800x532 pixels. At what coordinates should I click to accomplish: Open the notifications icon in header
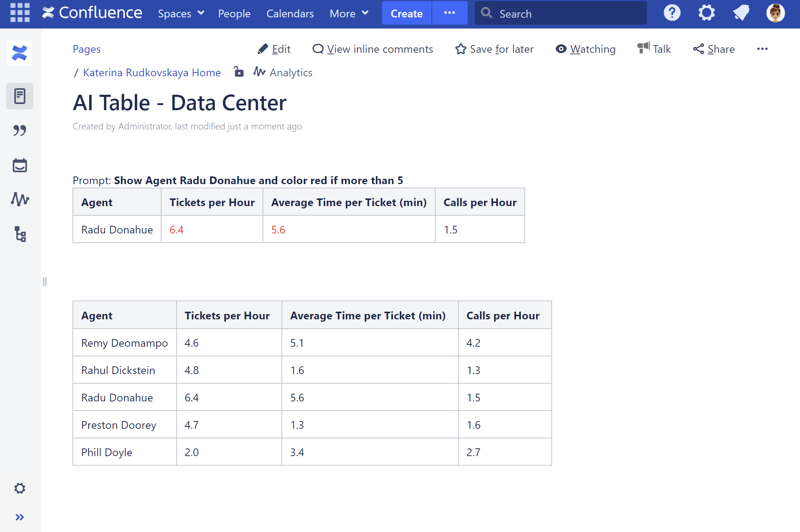point(741,13)
